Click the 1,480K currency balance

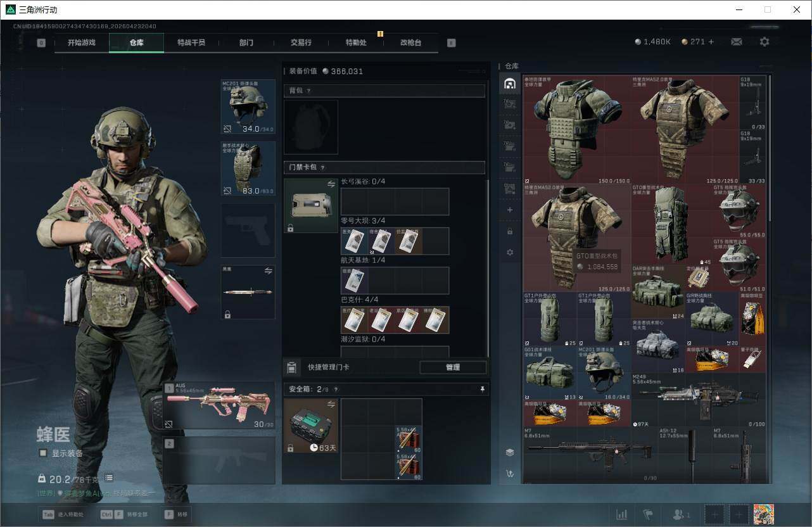click(653, 42)
